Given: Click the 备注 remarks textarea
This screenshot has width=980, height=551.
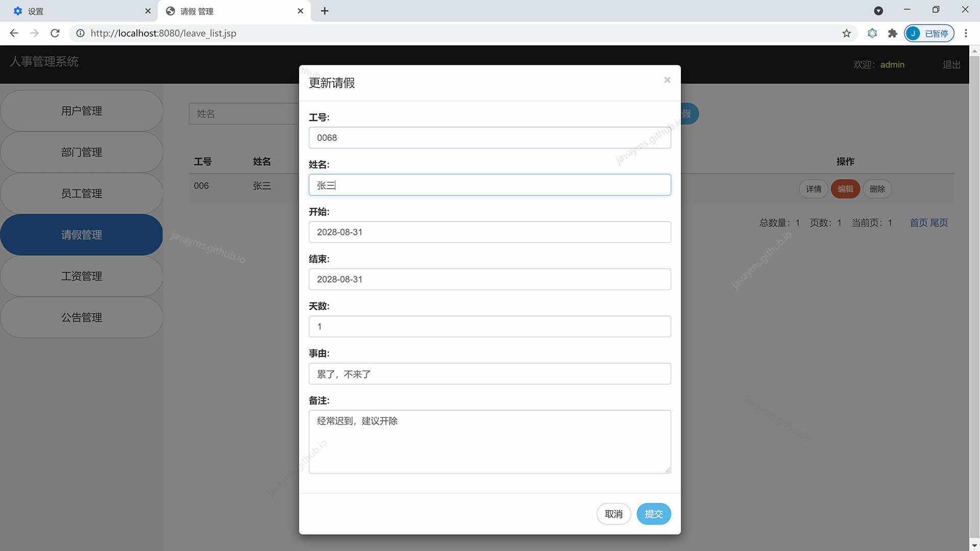Looking at the screenshot, I should point(489,441).
